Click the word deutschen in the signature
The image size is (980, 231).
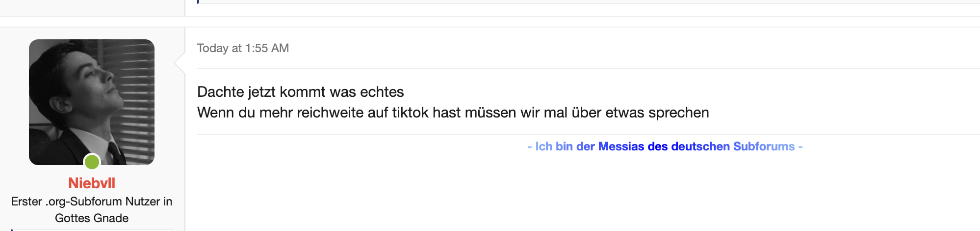700,146
